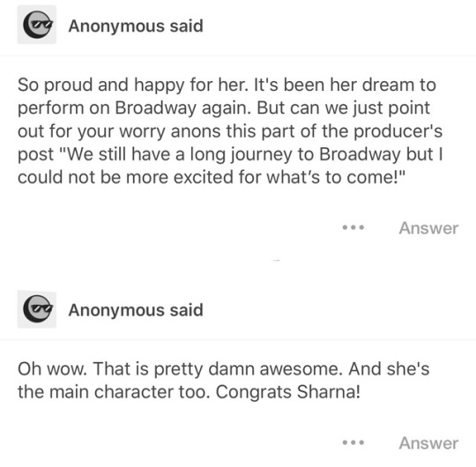
Task: Click "what's to come!" at the first ask's end
Action: (336, 177)
